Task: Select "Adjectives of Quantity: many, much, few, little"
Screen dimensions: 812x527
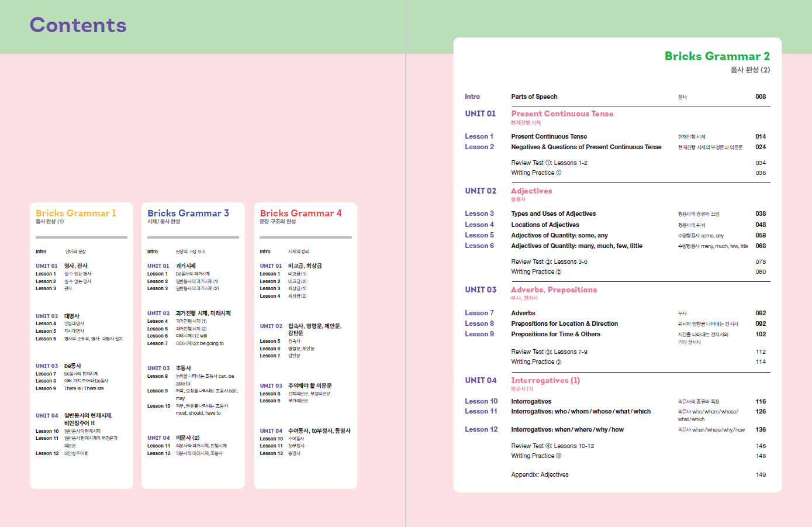Action: (x=576, y=246)
